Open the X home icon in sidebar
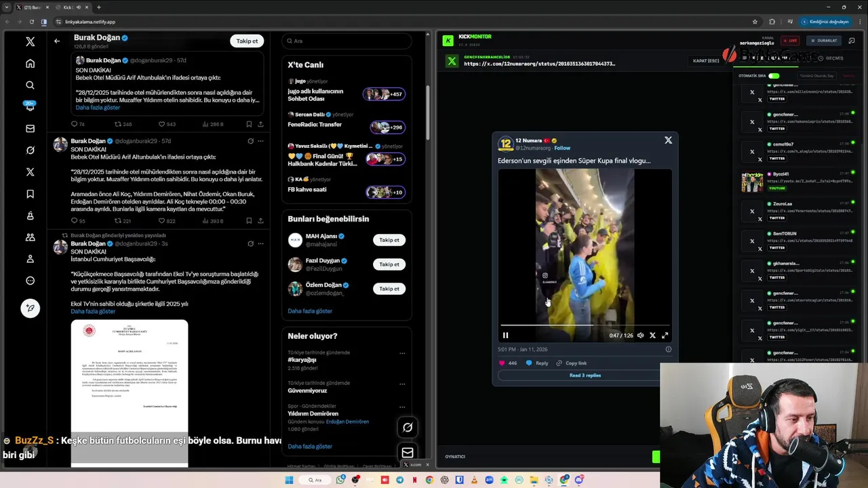 point(30,64)
